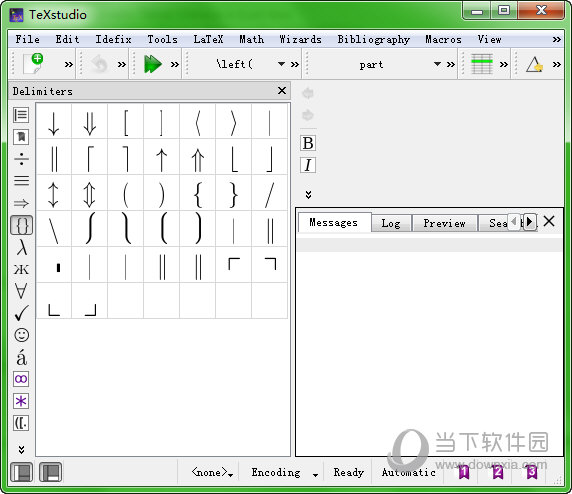Select the Cyrillic letters symbol tab
The image size is (572, 494).
point(21,270)
